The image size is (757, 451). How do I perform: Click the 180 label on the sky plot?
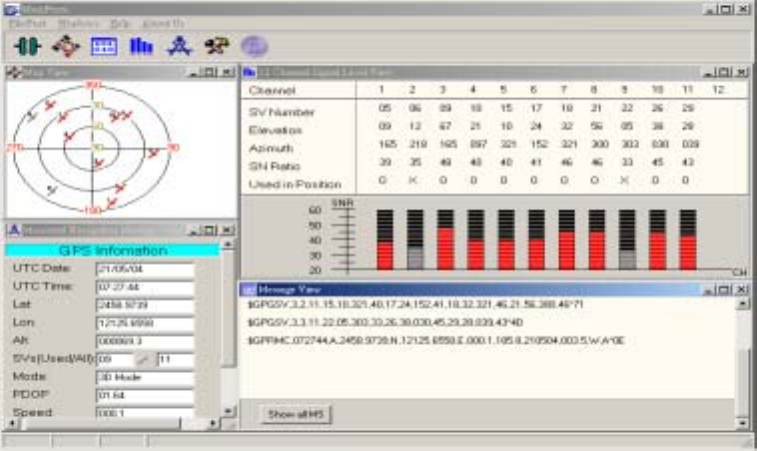pyautogui.click(x=92, y=211)
